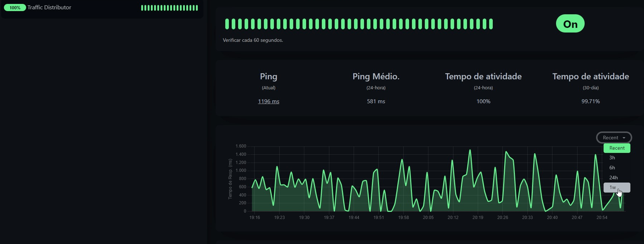
Task: Click the first beat in the large heartbeat bar
Action: pyautogui.click(x=227, y=24)
